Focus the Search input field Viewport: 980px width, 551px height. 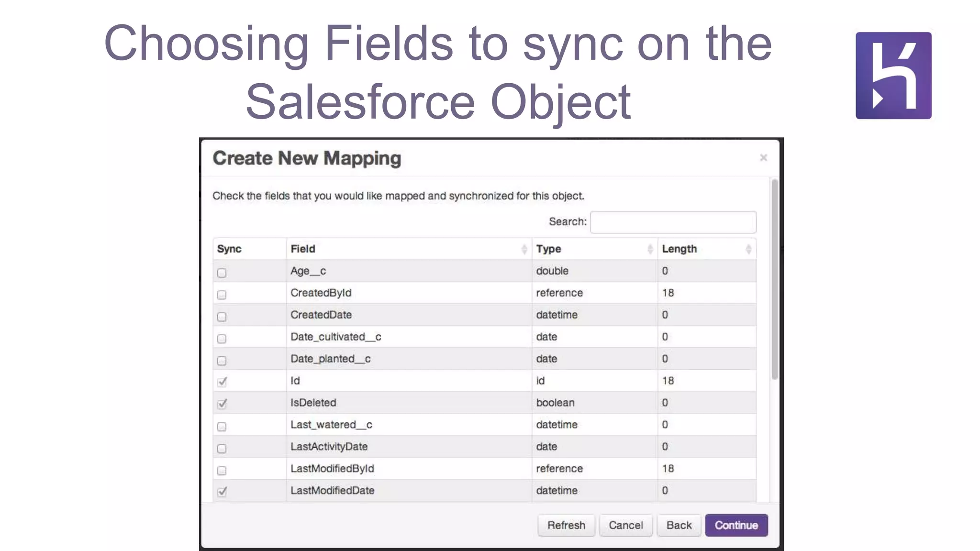coord(673,222)
